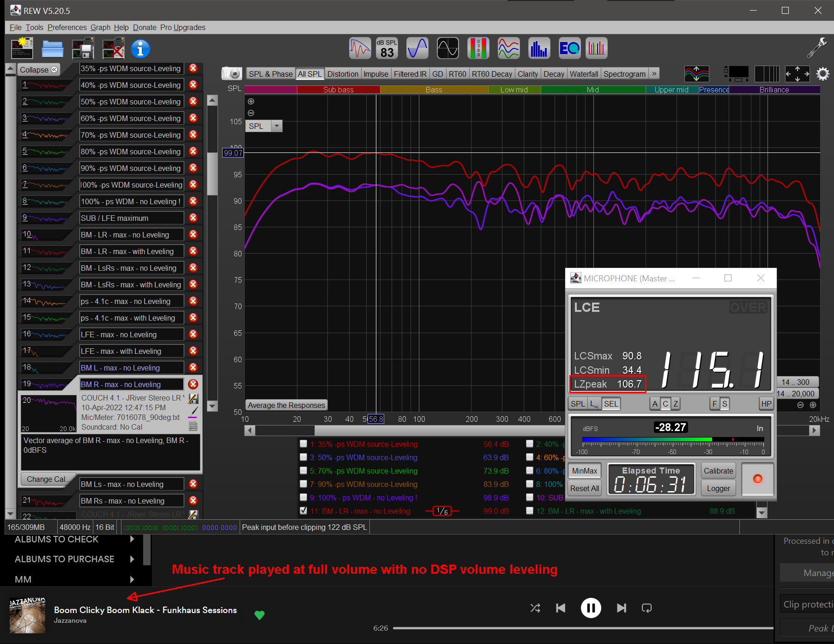Viewport: 834px width, 644px height.
Task: Click Reset All in the SPL meter
Action: (x=585, y=488)
